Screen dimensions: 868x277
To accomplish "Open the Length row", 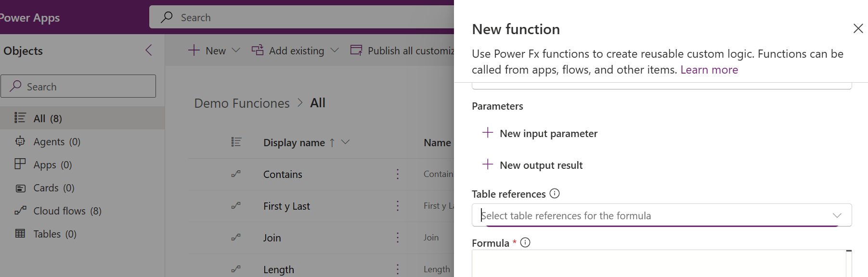I will point(279,269).
